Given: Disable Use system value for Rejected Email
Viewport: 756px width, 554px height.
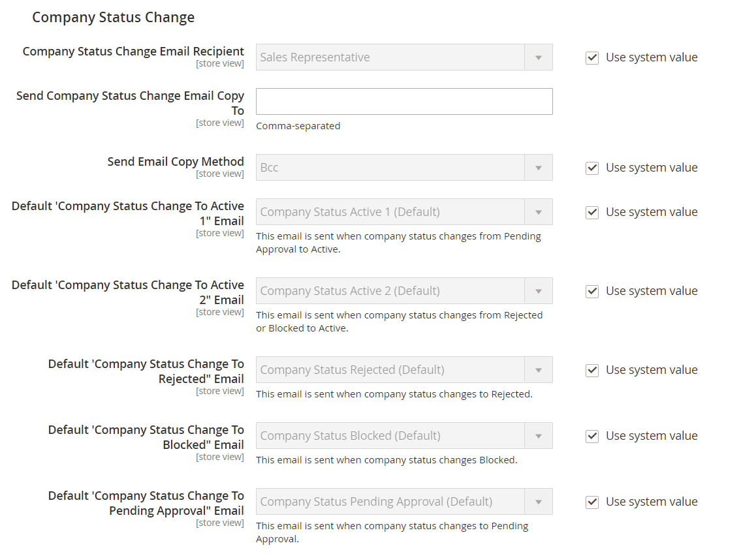Looking at the screenshot, I should (592, 371).
